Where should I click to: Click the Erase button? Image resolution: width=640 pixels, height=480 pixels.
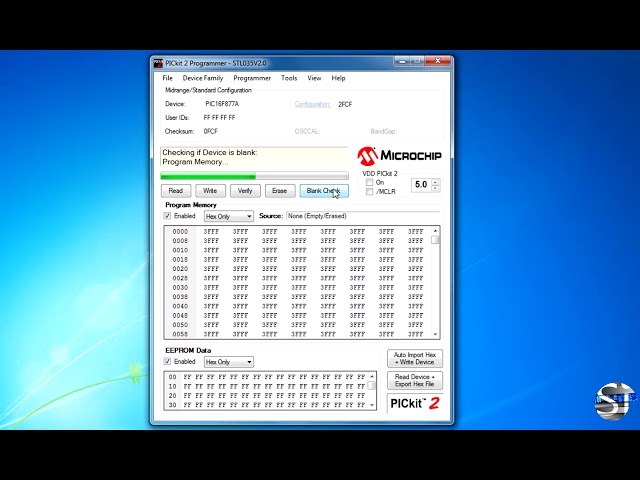280,191
